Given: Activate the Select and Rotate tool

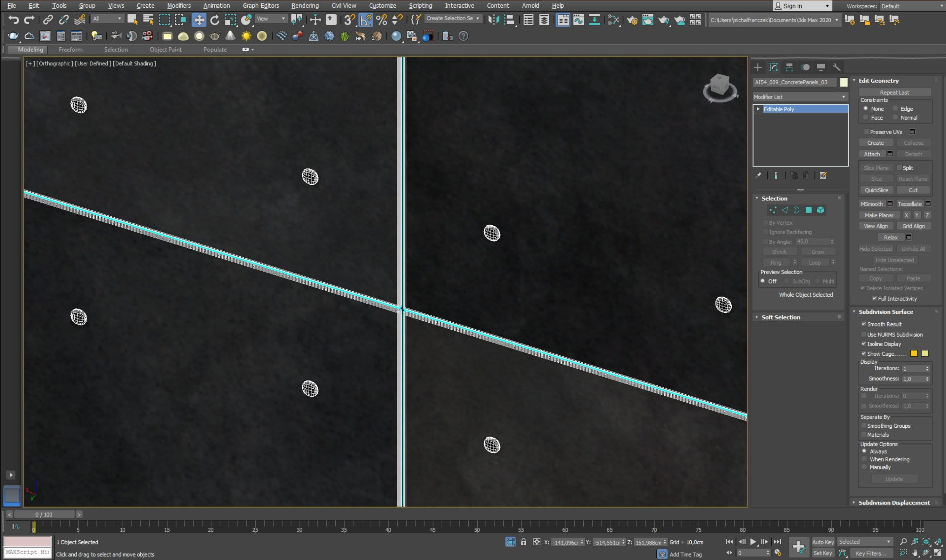Looking at the screenshot, I should (214, 20).
